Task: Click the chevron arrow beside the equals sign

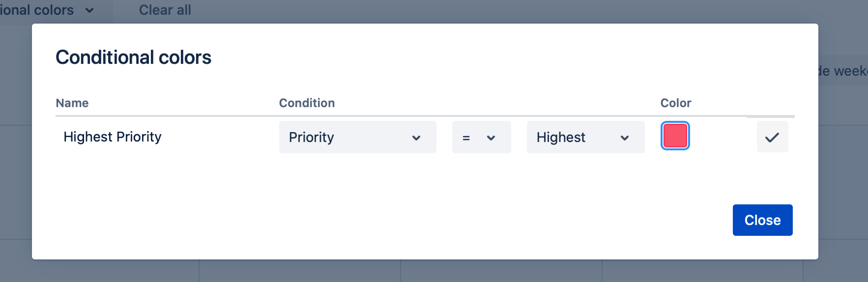Action: coord(491,138)
